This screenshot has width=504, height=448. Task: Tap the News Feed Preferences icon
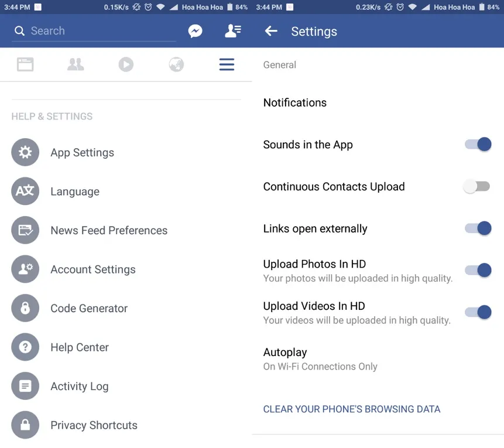click(x=25, y=230)
